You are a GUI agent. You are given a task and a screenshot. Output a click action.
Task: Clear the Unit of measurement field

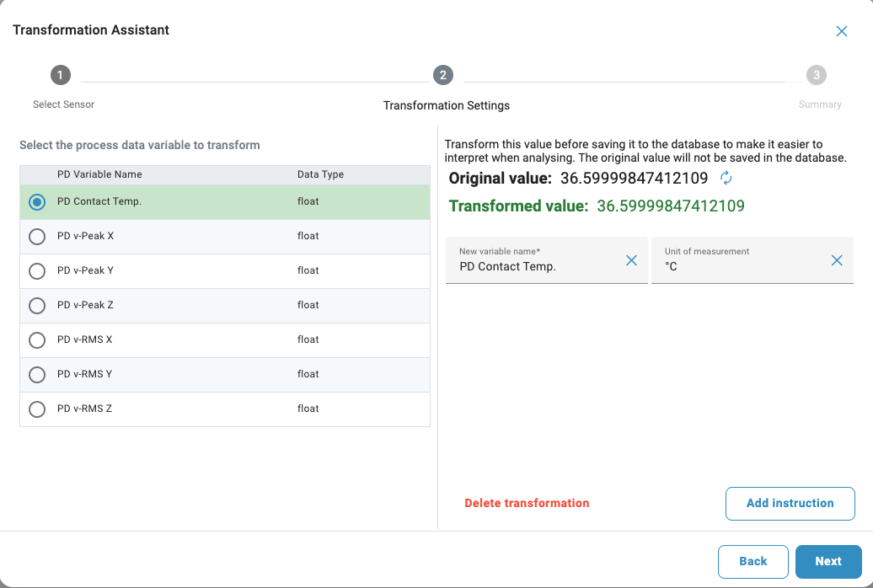pyautogui.click(x=837, y=261)
